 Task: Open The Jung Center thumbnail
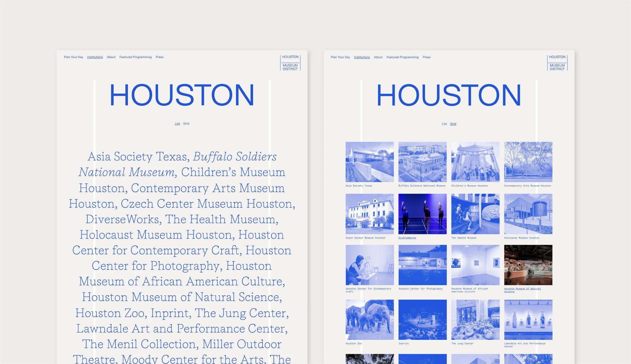(475, 319)
